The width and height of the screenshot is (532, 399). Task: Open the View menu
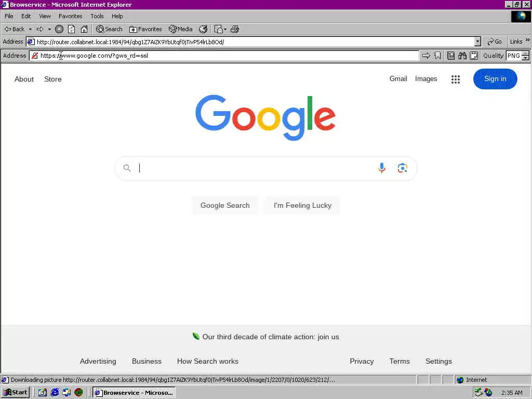[45, 16]
